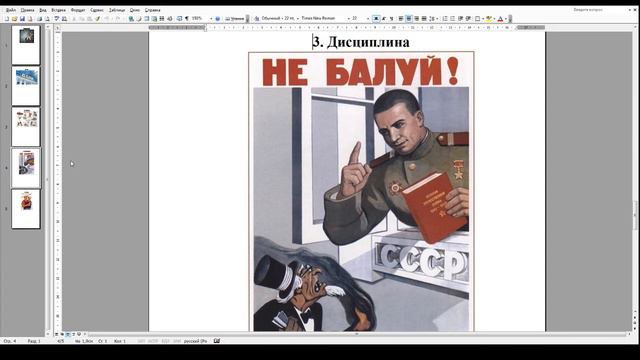Open the Times New Roman font dropdown
The image size is (640, 360).
coord(349,18)
